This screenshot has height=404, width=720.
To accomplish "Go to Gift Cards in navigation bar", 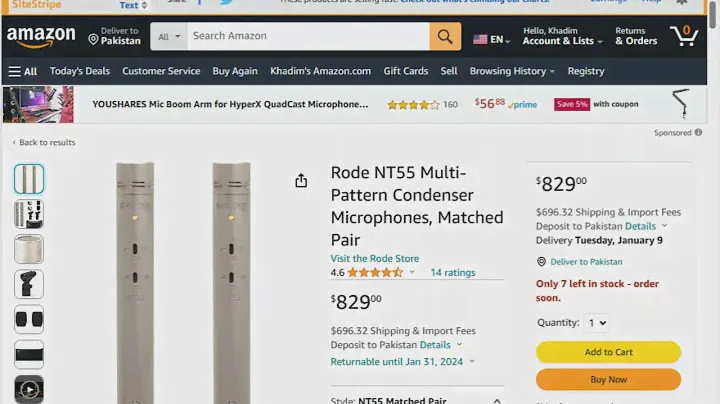I will [406, 71].
